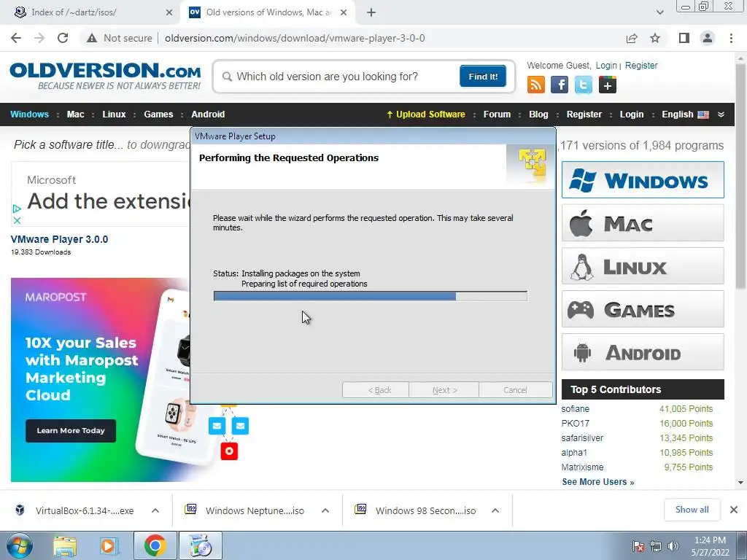Viewport: 747px width, 560px height.
Task: Open the Chrome profile avatar
Action: [708, 38]
